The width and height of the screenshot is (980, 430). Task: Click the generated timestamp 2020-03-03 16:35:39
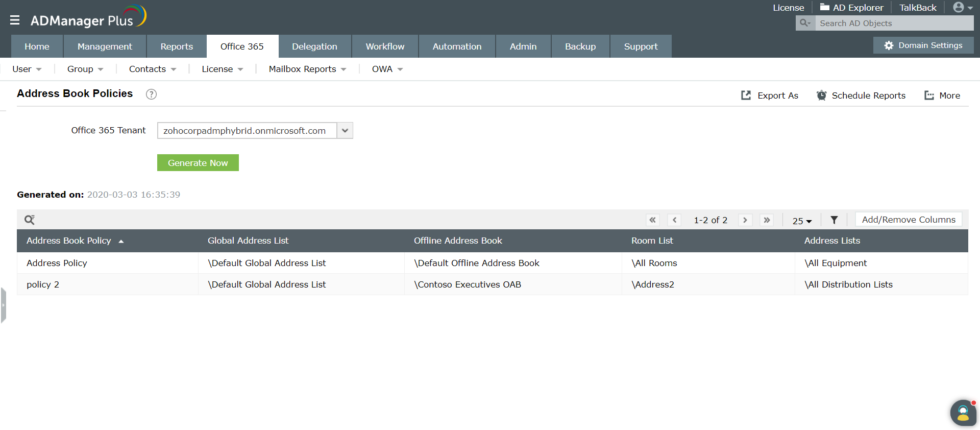(x=134, y=195)
